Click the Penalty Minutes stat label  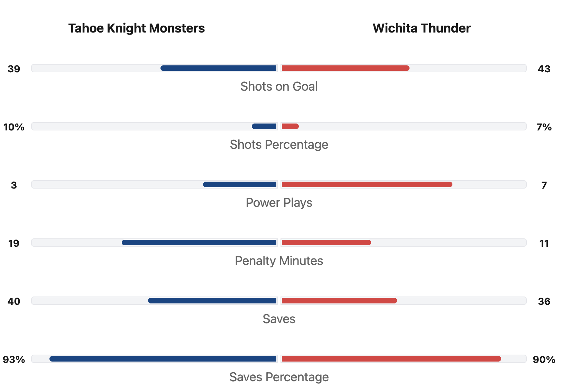(279, 261)
